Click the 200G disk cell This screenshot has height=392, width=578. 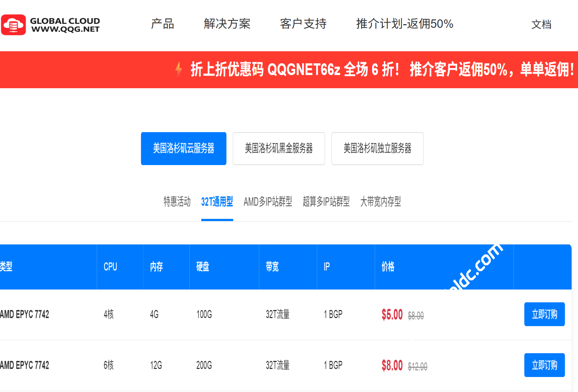click(204, 365)
